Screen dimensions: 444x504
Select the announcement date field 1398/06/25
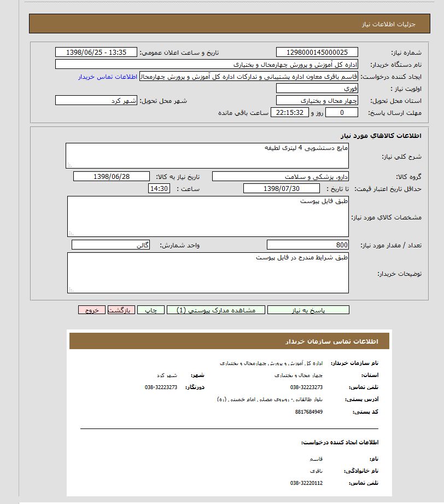point(96,53)
